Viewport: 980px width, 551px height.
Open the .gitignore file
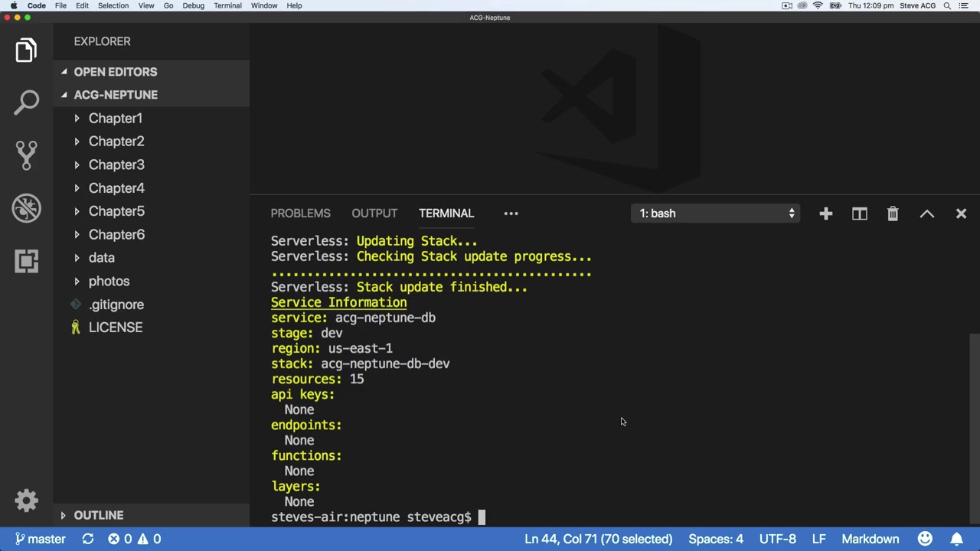coord(116,305)
